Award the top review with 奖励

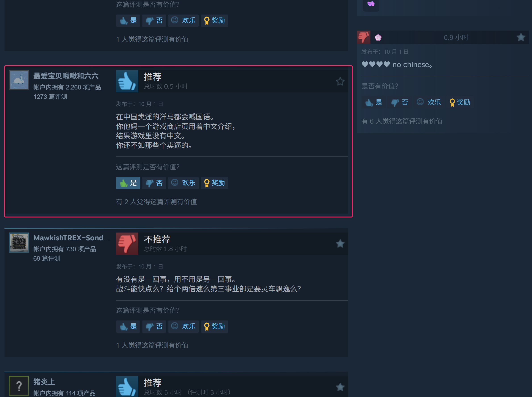(214, 21)
